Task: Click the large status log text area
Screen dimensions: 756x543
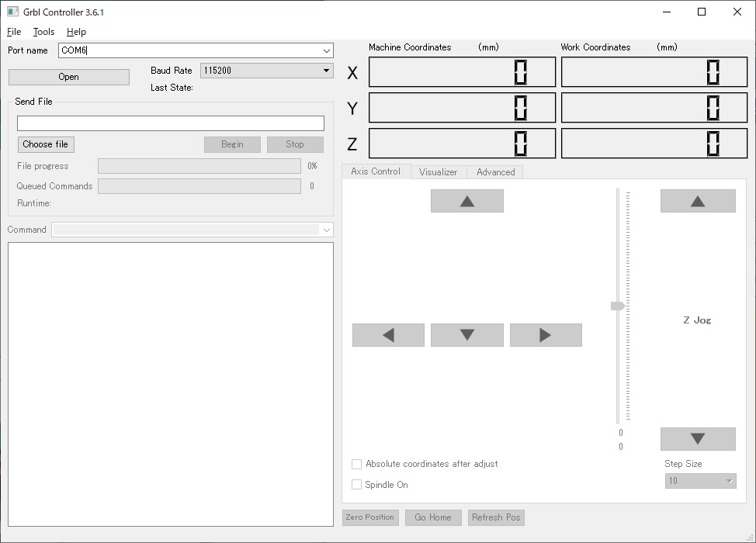Action: coord(171,385)
